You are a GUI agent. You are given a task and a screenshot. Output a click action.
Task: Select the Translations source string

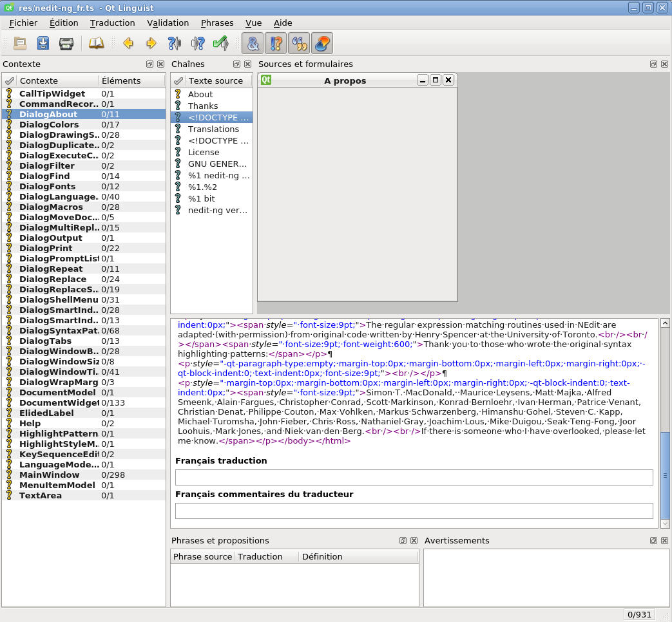pos(212,129)
